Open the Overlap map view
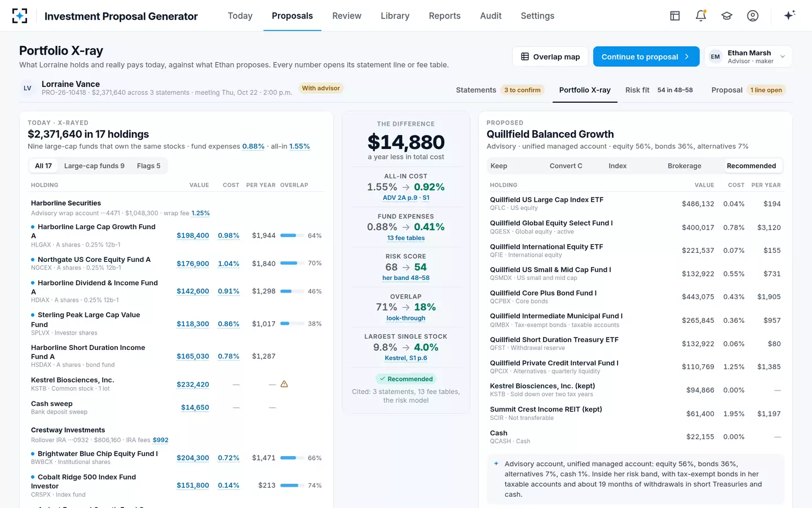This screenshot has width=812, height=508. (550, 56)
